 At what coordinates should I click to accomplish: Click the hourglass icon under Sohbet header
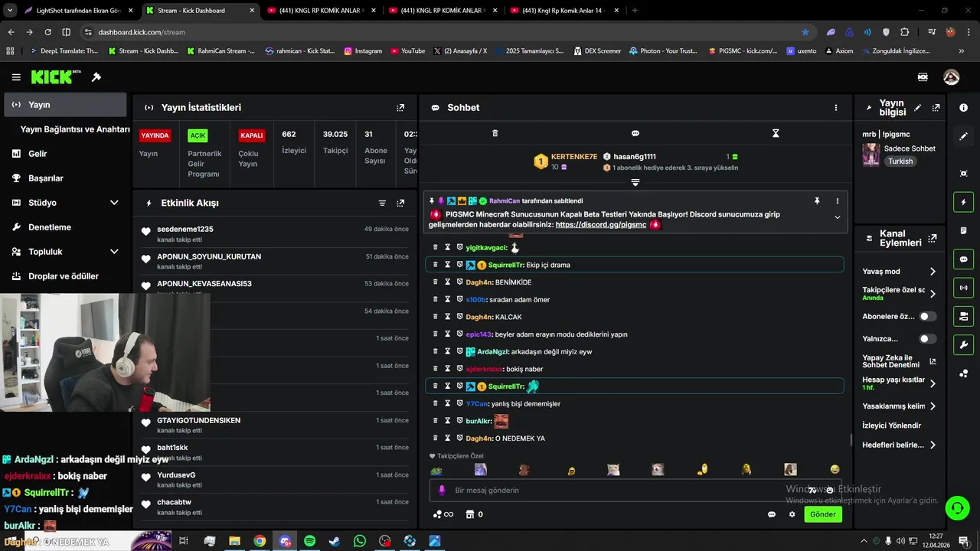776,133
